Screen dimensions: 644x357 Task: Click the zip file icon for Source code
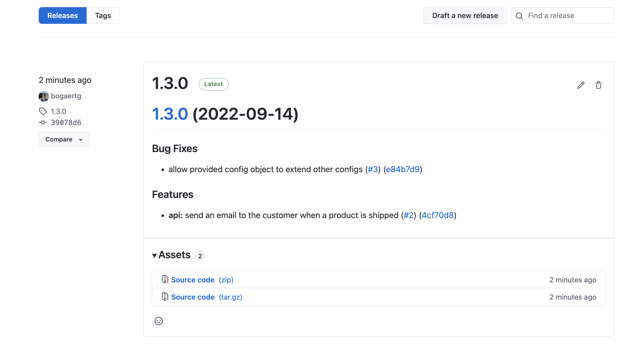pyautogui.click(x=165, y=280)
